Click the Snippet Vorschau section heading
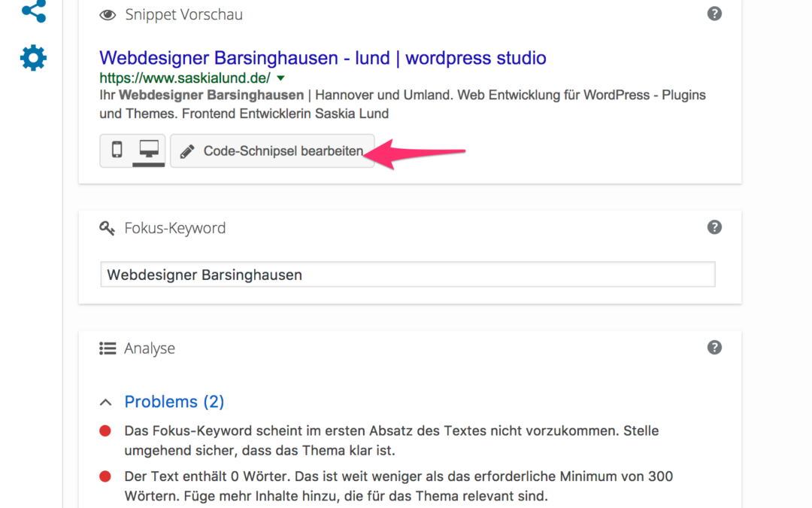 pos(183,14)
